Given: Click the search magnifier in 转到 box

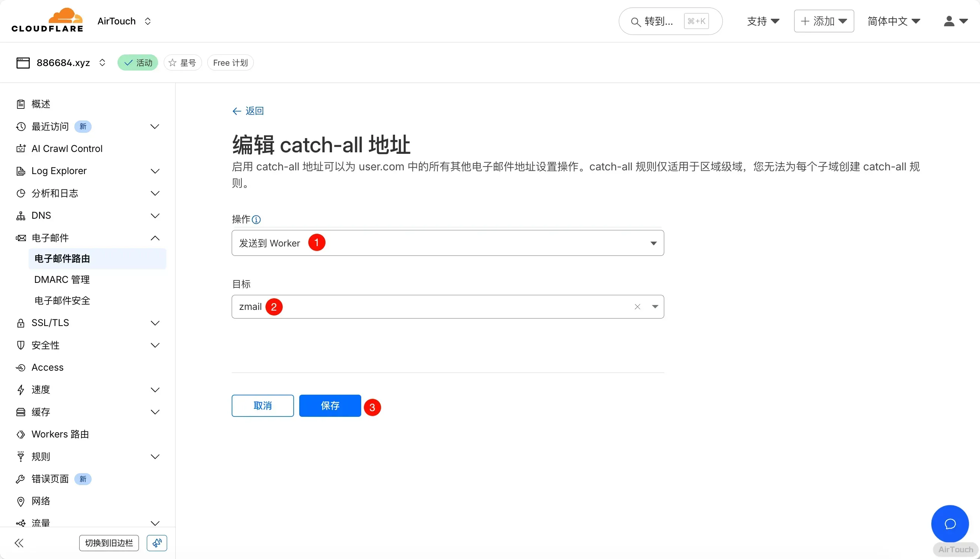Looking at the screenshot, I should pos(636,22).
